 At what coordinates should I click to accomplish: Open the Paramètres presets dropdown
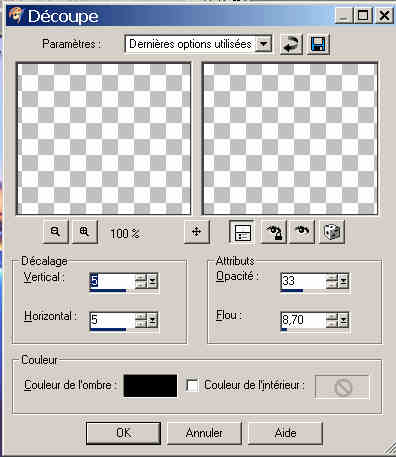263,44
